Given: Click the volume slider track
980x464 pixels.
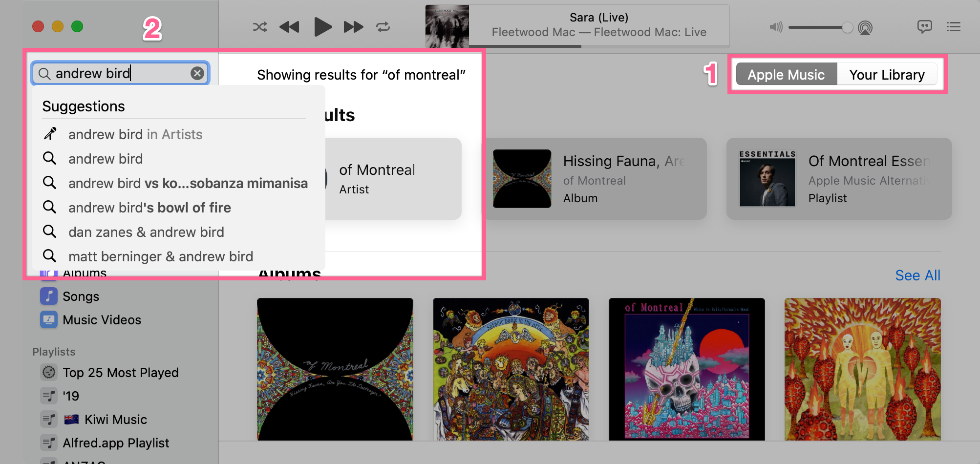Looking at the screenshot, I should pyautogui.click(x=818, y=27).
